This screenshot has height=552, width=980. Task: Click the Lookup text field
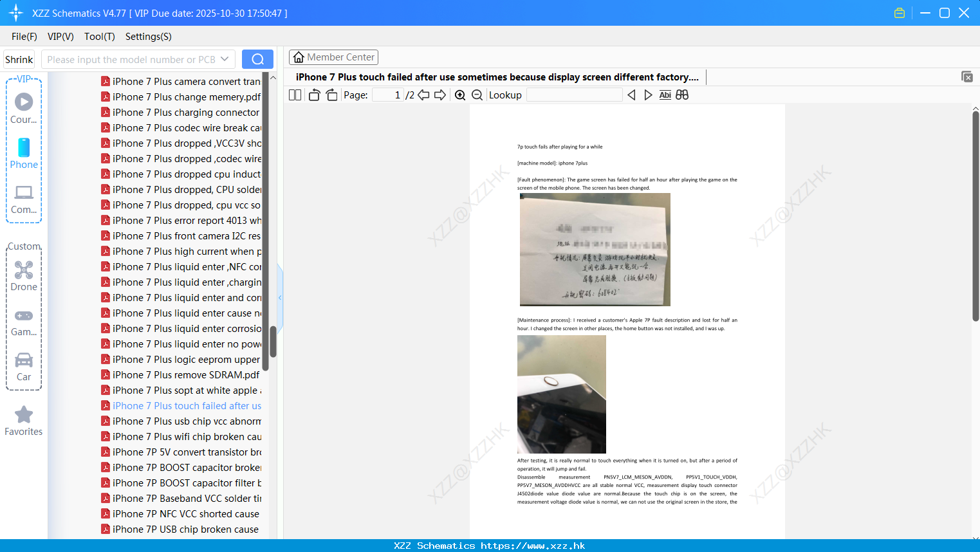(574, 95)
